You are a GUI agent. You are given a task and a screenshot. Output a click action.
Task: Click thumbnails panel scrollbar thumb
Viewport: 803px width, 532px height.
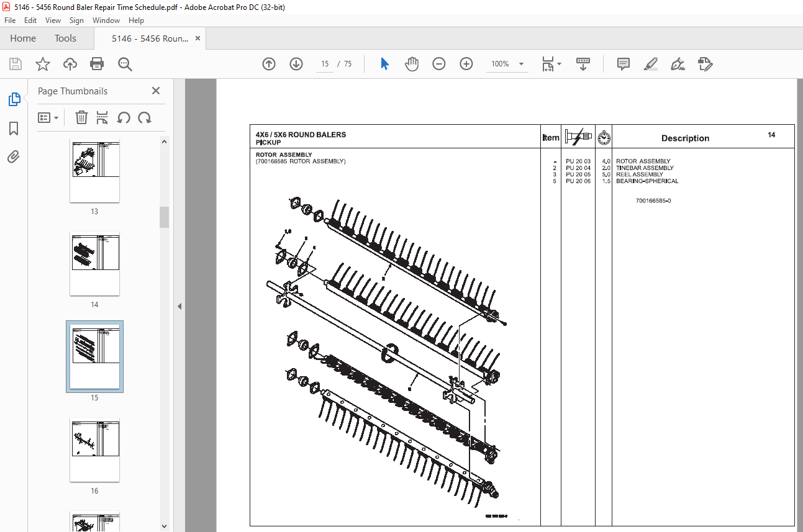pos(165,217)
